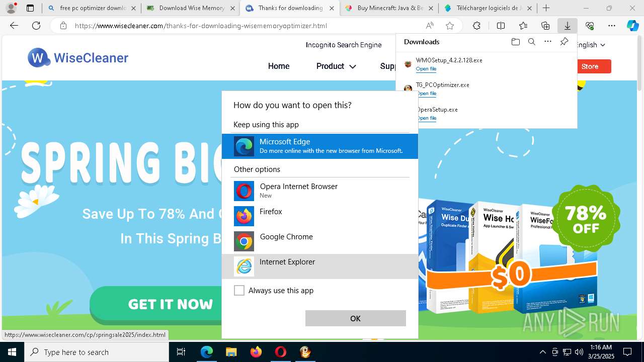Launch Firefox from the taskbar

pyautogui.click(x=256, y=352)
